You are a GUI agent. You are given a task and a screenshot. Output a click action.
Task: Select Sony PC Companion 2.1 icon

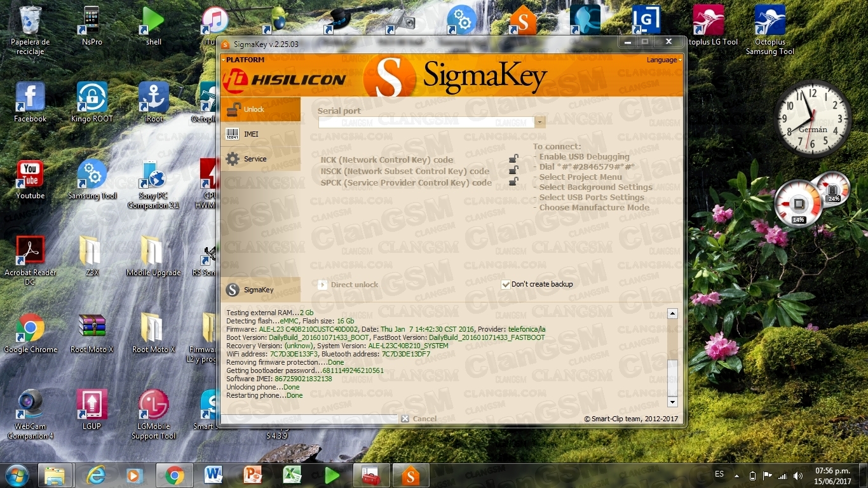(x=153, y=185)
